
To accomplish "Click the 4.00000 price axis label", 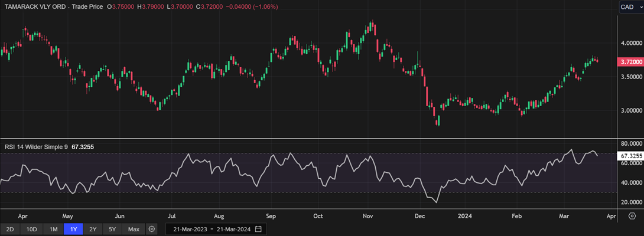I will (631, 43).
